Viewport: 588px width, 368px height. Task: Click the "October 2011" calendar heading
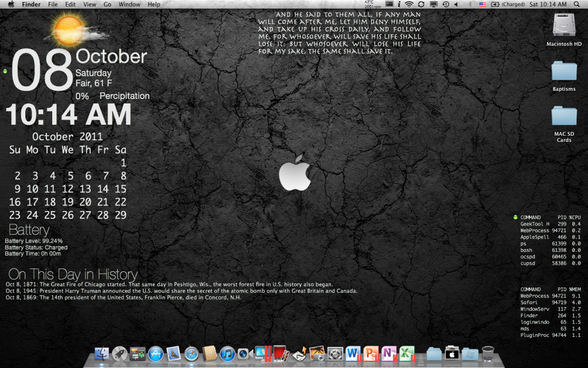(x=68, y=136)
